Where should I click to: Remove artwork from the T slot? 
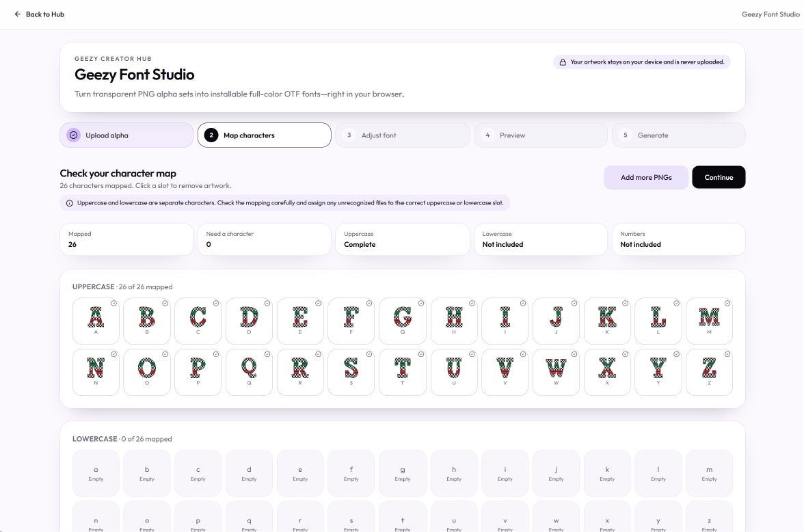403,372
